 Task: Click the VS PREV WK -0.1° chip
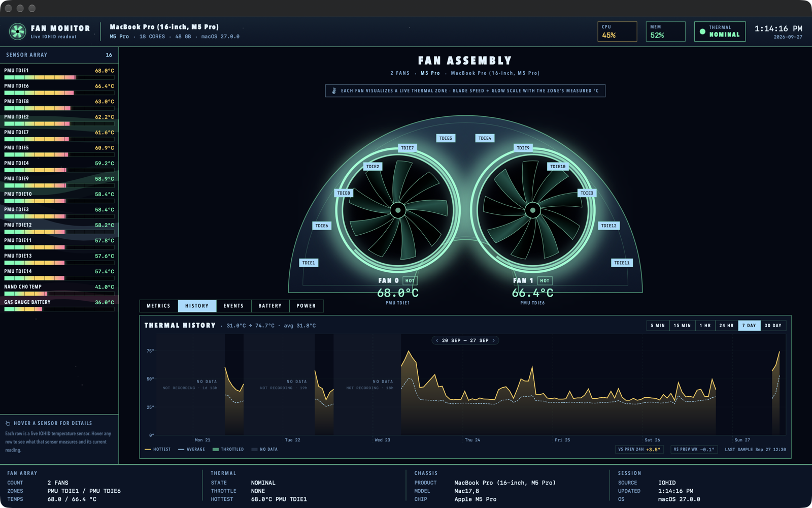coord(694,450)
